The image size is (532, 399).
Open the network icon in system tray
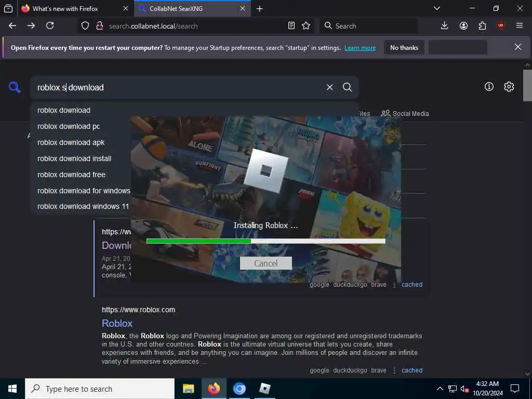pyautogui.click(x=453, y=389)
